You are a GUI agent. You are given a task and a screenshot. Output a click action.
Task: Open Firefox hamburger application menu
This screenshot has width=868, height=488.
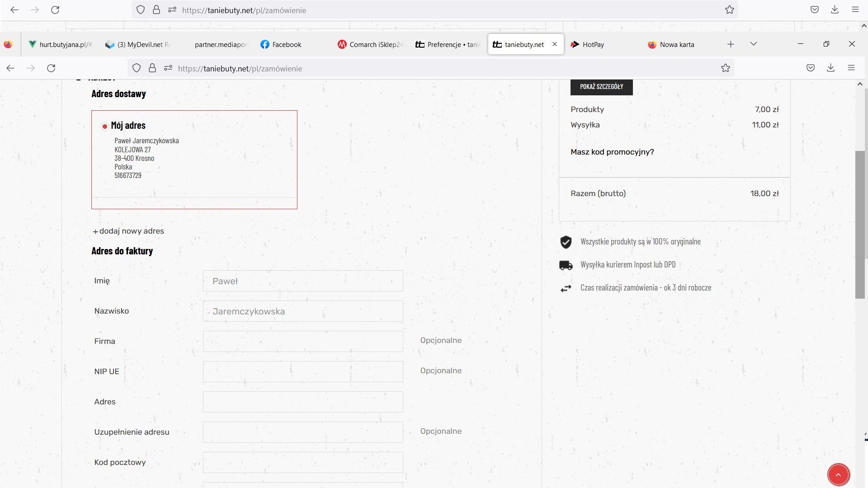click(x=851, y=68)
